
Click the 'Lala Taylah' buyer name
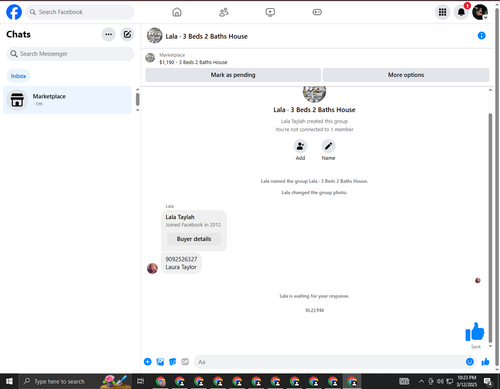(180, 217)
